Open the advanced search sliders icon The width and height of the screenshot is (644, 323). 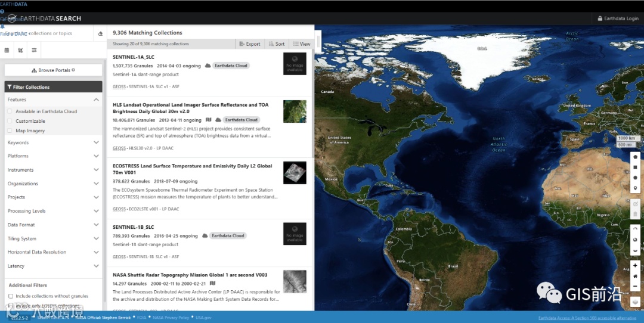click(34, 50)
